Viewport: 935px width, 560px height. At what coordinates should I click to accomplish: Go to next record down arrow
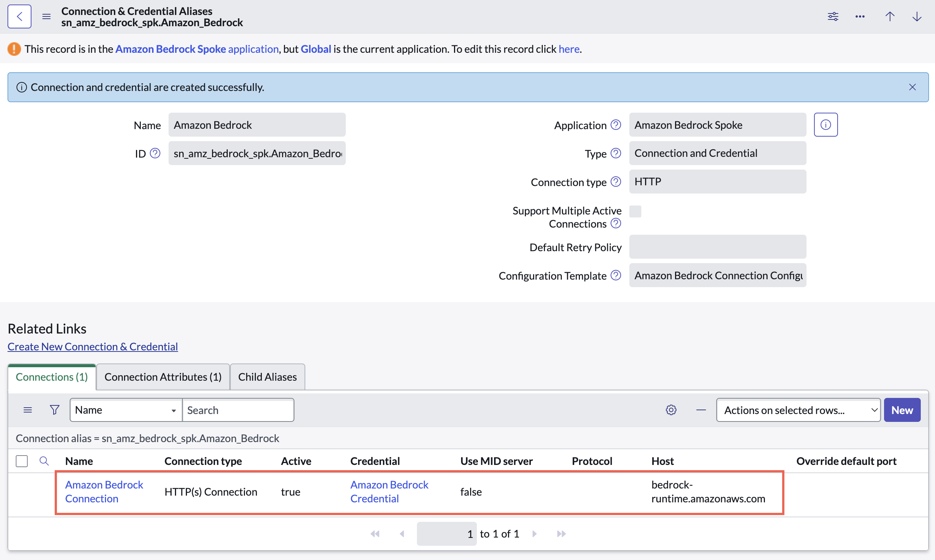coord(917,16)
